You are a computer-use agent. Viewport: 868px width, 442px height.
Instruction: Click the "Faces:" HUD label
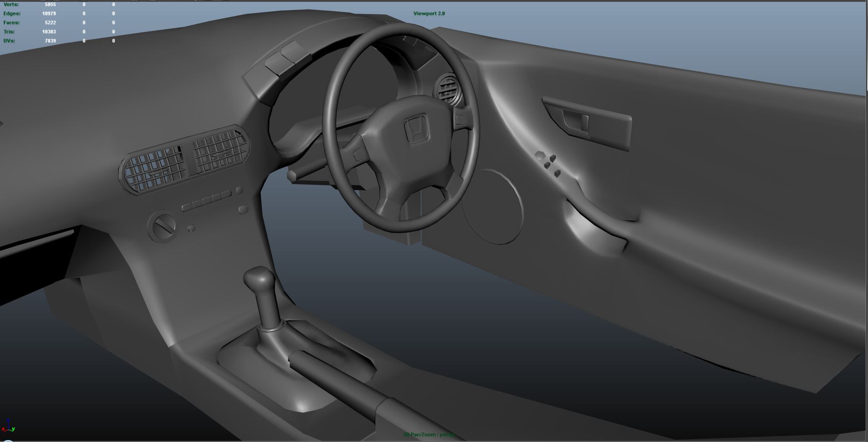(x=12, y=23)
